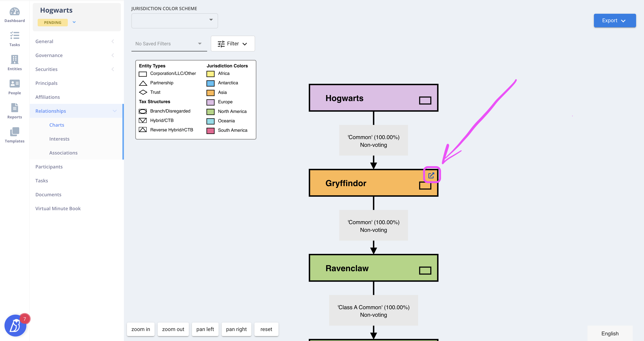Go to Entities building icon
Image resolution: width=644 pixels, height=341 pixels.
[14, 59]
